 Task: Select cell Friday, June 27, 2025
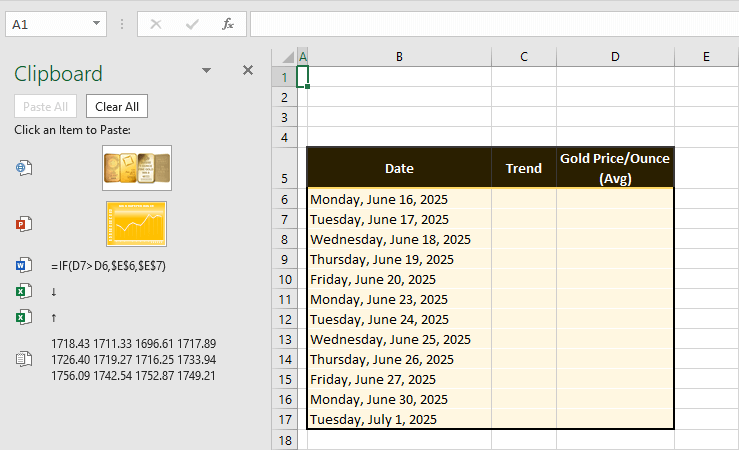(x=399, y=379)
